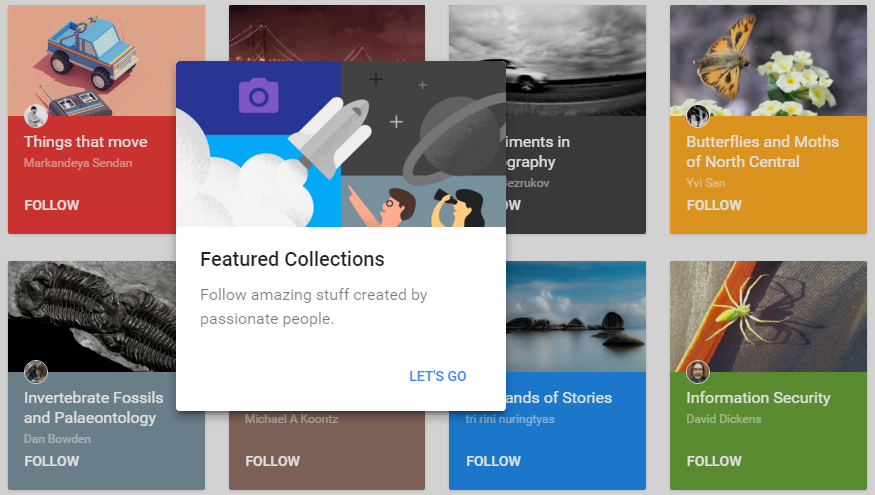Follow tri rini nuringtyas's Stories collection
Viewport: 875px width, 495px height.
493,461
